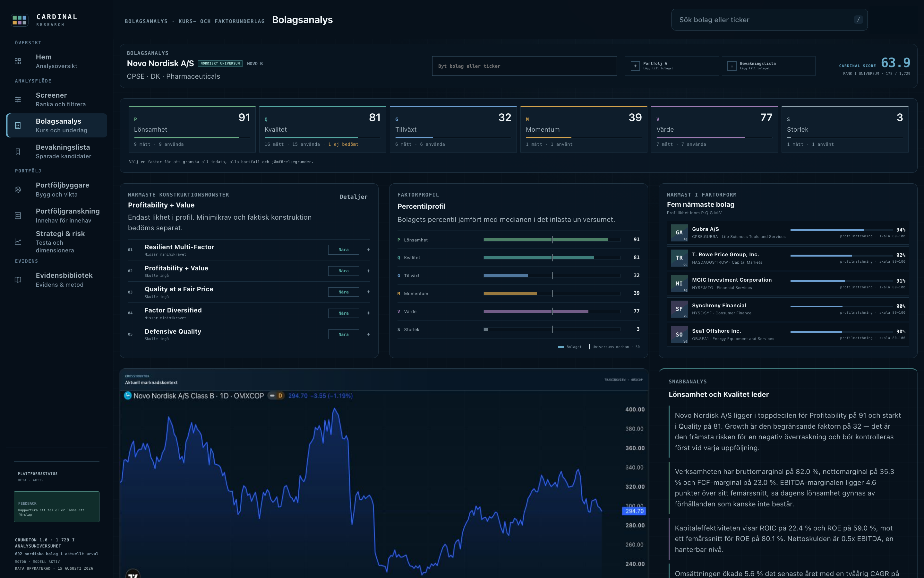The width and height of the screenshot is (924, 578).
Task: Click the 92% match value for T. Rowe Price
Action: (x=901, y=255)
